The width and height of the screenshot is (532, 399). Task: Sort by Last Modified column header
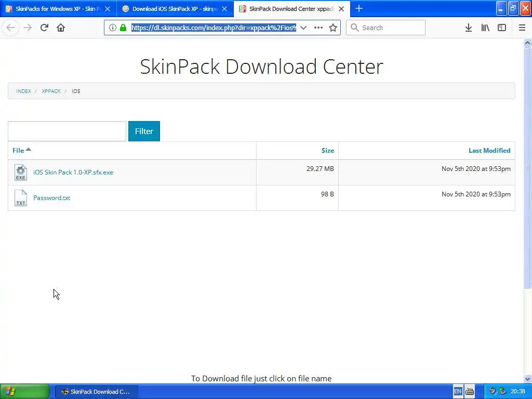(x=489, y=150)
